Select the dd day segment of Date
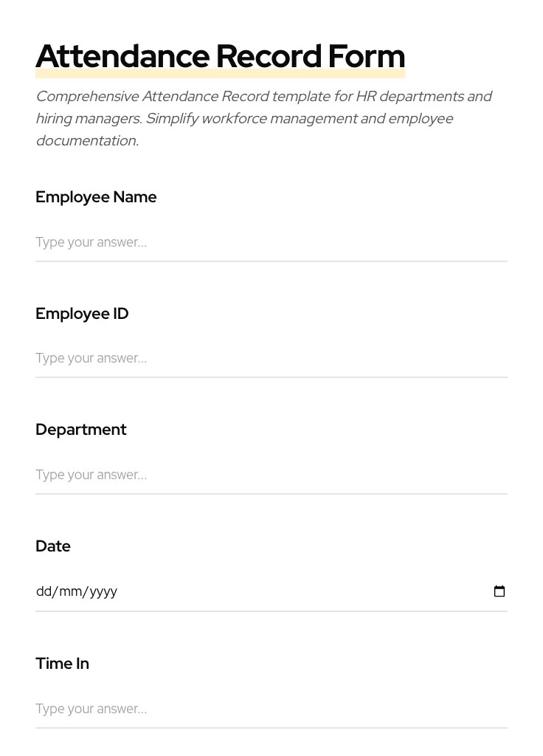The width and height of the screenshot is (543, 756). point(44,591)
